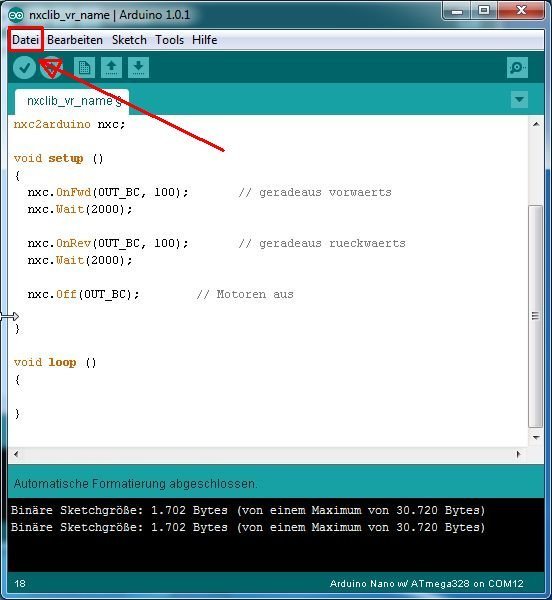
Task: Click second 'nxc.Wait(2000);' line
Action: point(80,260)
